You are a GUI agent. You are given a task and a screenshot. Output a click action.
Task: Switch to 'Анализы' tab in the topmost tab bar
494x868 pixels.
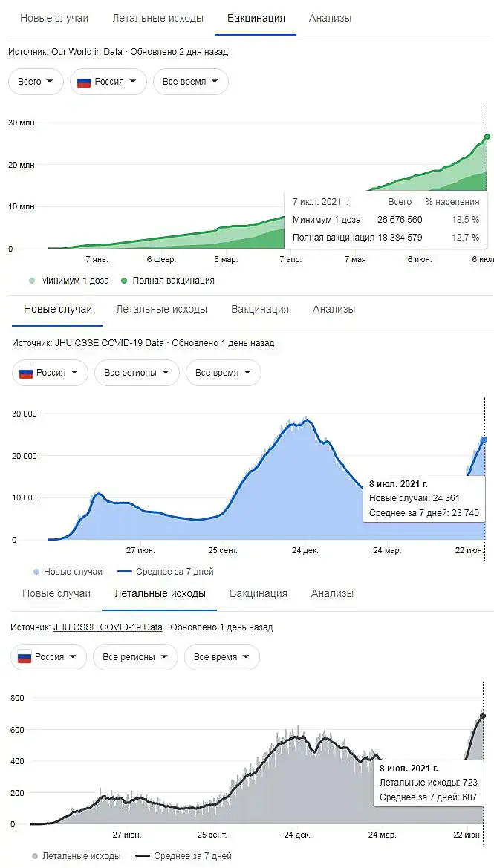click(330, 18)
